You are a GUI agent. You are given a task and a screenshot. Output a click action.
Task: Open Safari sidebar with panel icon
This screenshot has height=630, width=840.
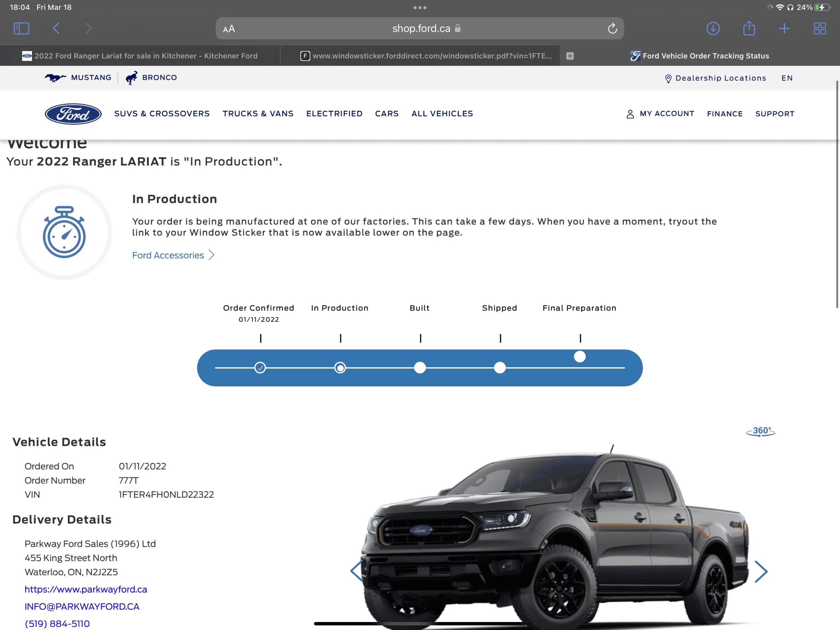[21, 28]
